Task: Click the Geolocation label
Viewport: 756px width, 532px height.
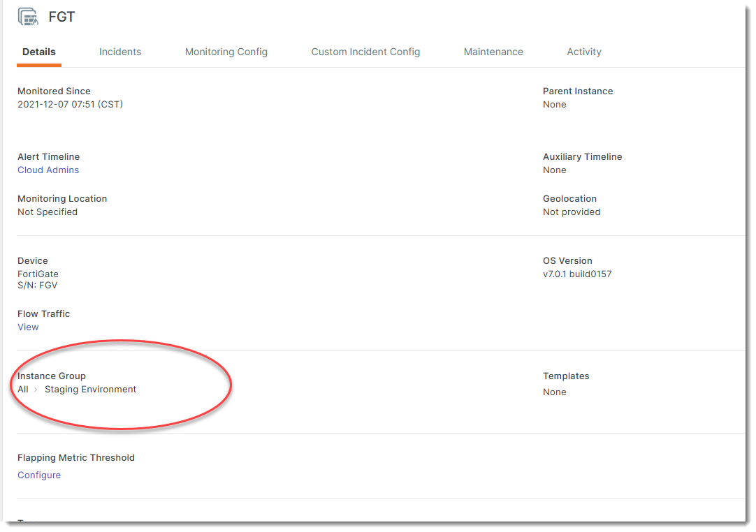Action: click(569, 198)
